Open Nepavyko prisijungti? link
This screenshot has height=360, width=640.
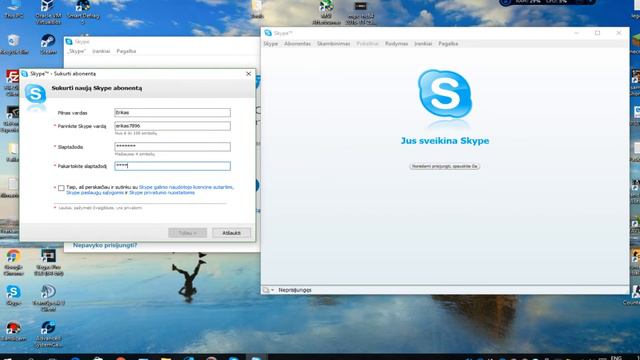(x=105, y=245)
